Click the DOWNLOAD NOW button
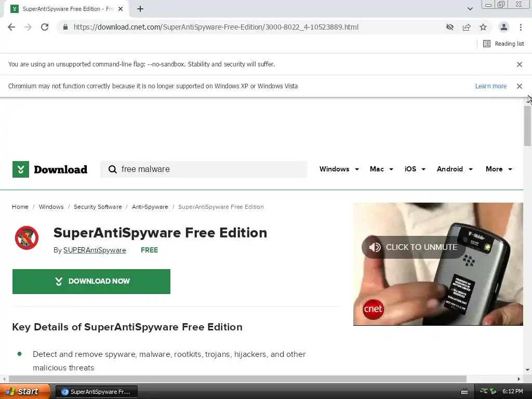 pyautogui.click(x=91, y=282)
